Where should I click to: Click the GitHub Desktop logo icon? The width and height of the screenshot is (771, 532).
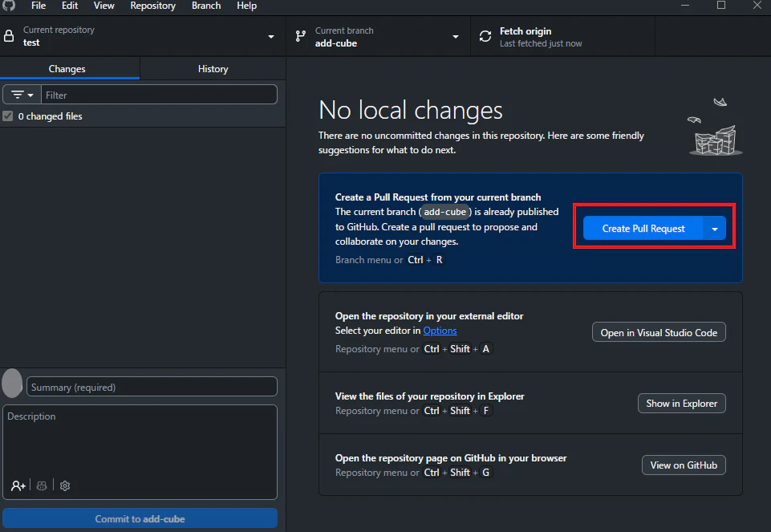(10, 6)
